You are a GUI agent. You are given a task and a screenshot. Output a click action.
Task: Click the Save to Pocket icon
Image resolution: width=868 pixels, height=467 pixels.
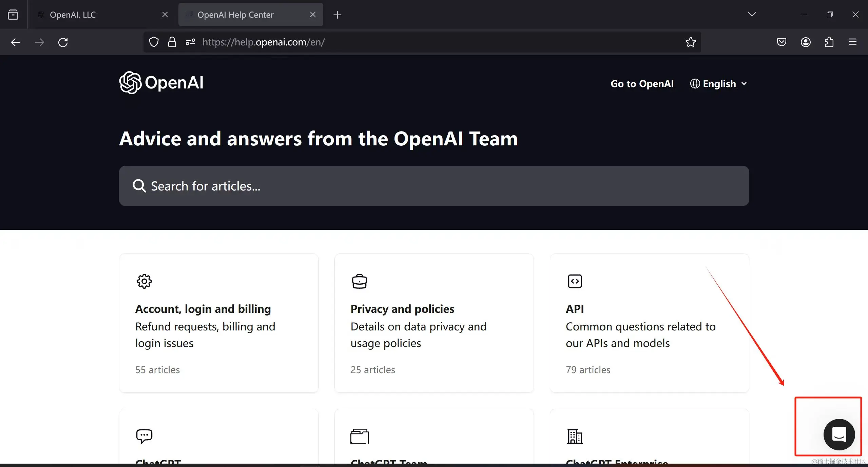(781, 42)
